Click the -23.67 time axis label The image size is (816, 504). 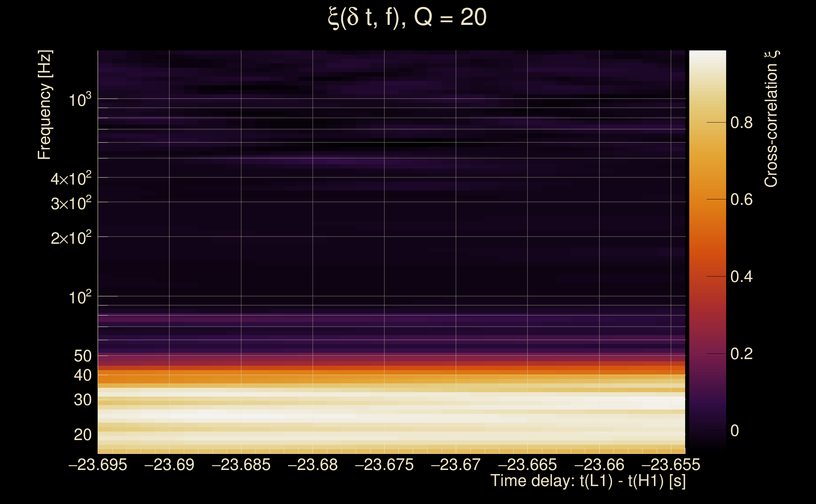coord(456,465)
